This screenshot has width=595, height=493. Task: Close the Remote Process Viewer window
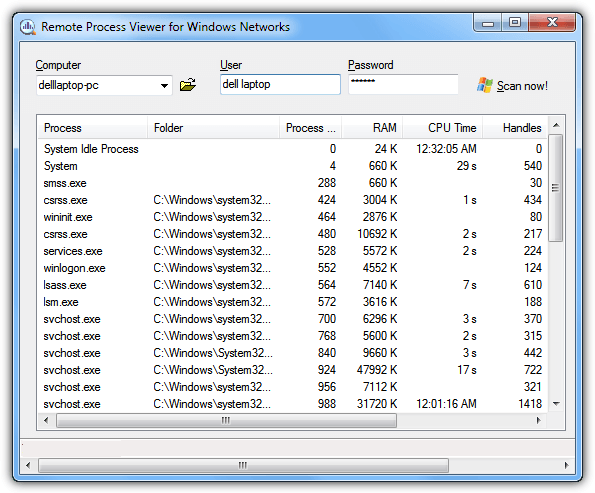click(552, 23)
